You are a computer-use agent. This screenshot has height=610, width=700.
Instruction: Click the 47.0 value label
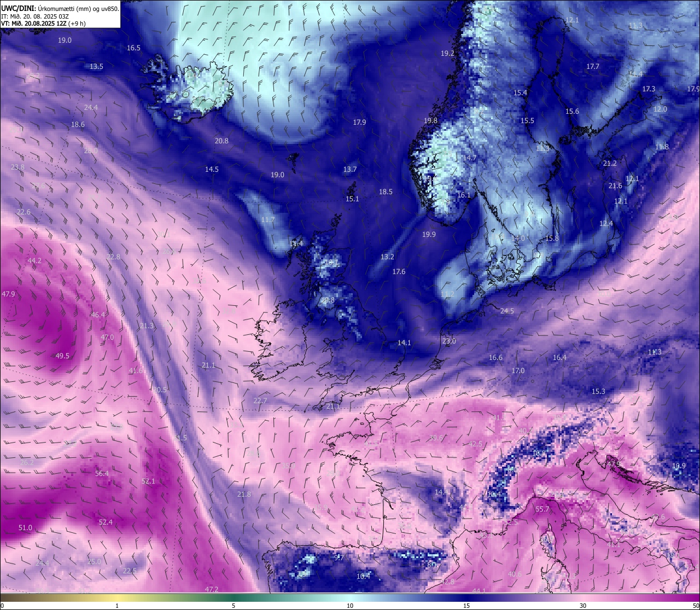107,338
